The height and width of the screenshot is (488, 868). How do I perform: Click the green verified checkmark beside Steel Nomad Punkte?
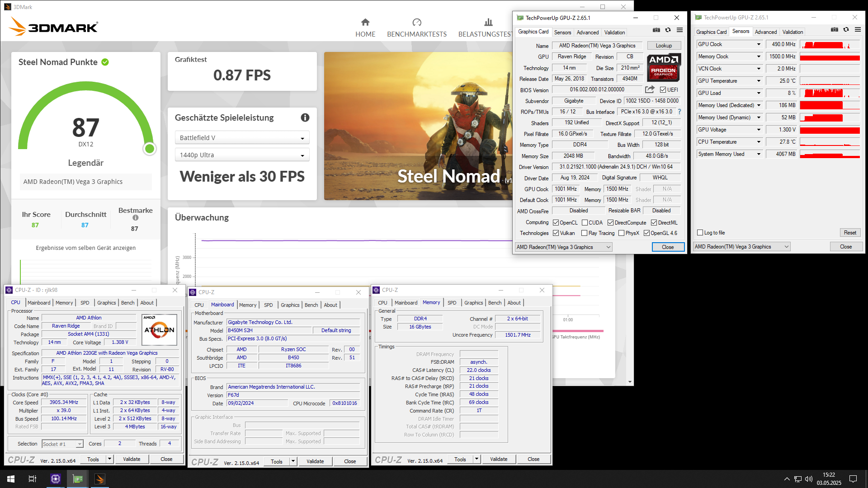[105, 62]
